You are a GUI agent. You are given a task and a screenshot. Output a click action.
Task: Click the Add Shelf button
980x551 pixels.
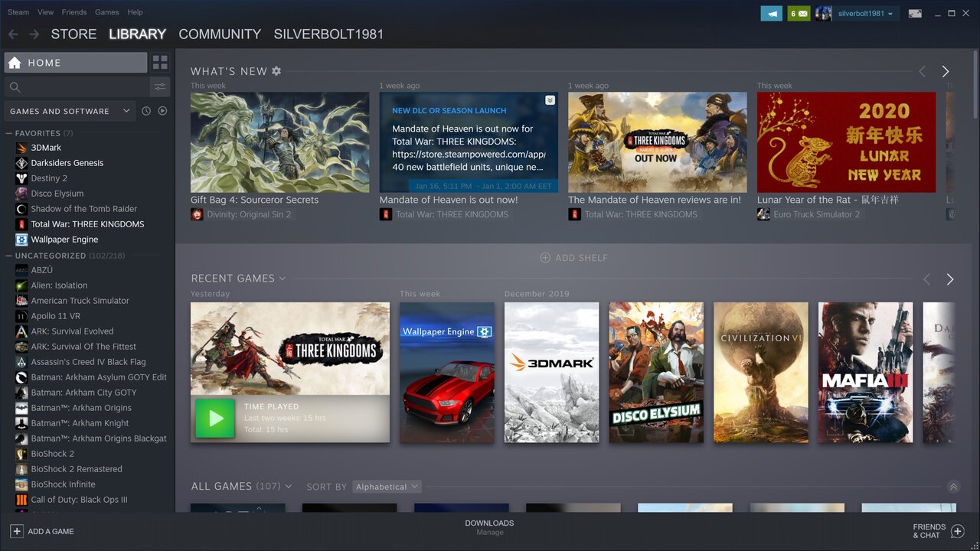[574, 258]
